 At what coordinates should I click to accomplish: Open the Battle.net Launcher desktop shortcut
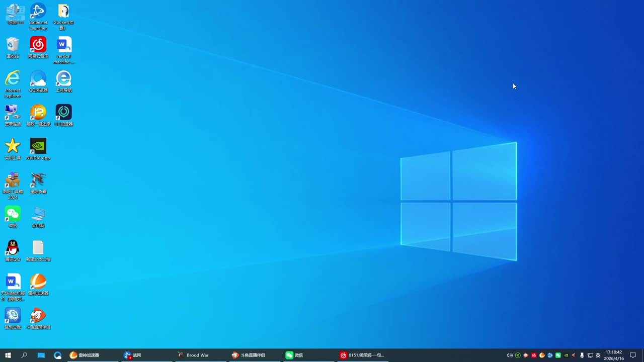coord(38,12)
